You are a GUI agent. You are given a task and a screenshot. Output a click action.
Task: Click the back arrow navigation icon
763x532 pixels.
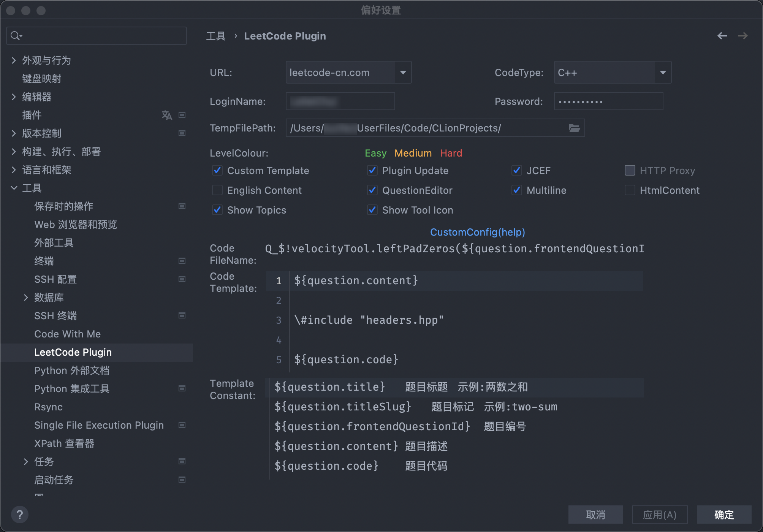point(722,36)
